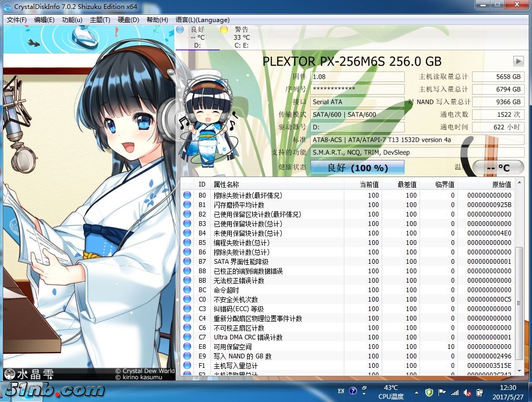Click the SATA/600 transfer mode field

pos(357,115)
